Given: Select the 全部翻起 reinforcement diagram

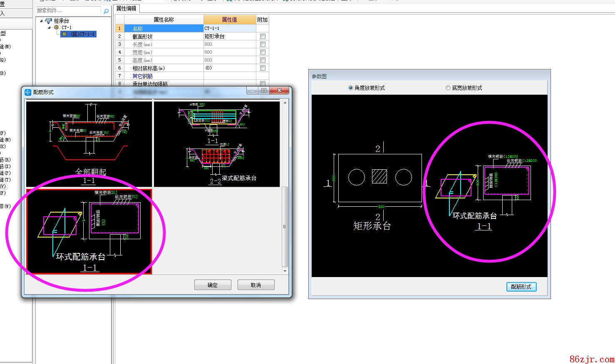Looking at the screenshot, I should coord(89,144).
